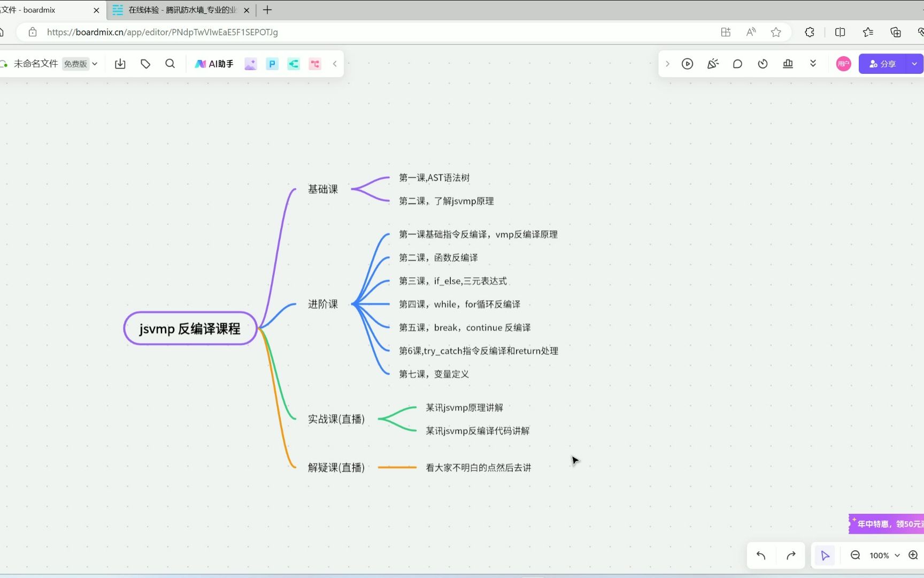Add page to favorites star

pyautogui.click(x=776, y=32)
